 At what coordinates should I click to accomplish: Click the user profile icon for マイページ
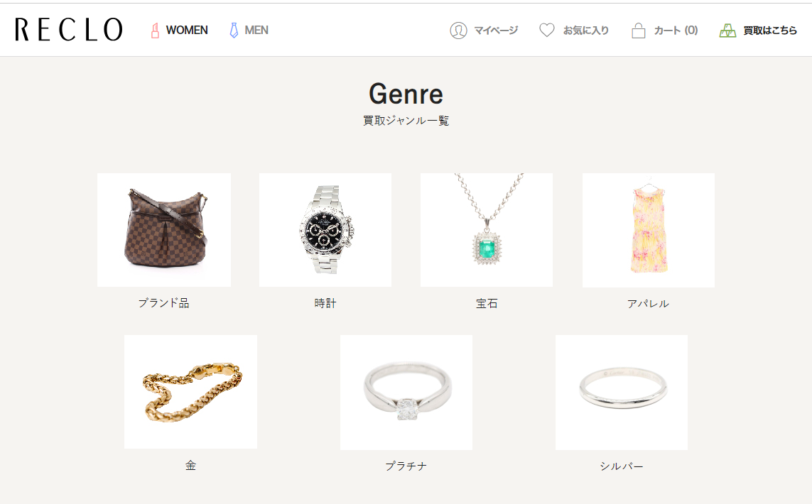pyautogui.click(x=458, y=31)
